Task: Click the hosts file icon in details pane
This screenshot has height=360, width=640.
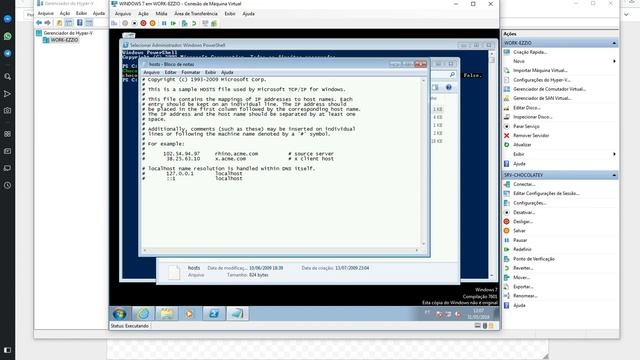Action: coord(174,272)
